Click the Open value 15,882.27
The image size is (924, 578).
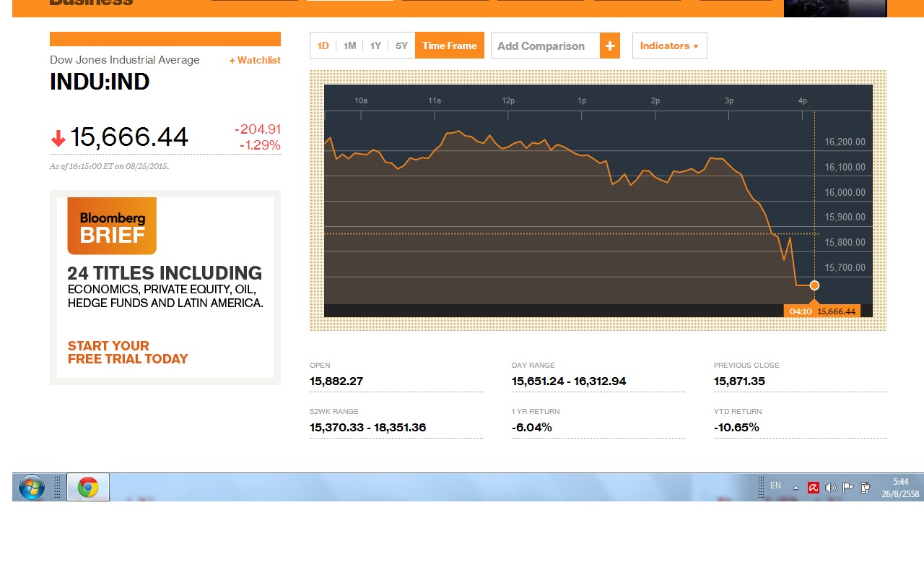pyautogui.click(x=336, y=381)
